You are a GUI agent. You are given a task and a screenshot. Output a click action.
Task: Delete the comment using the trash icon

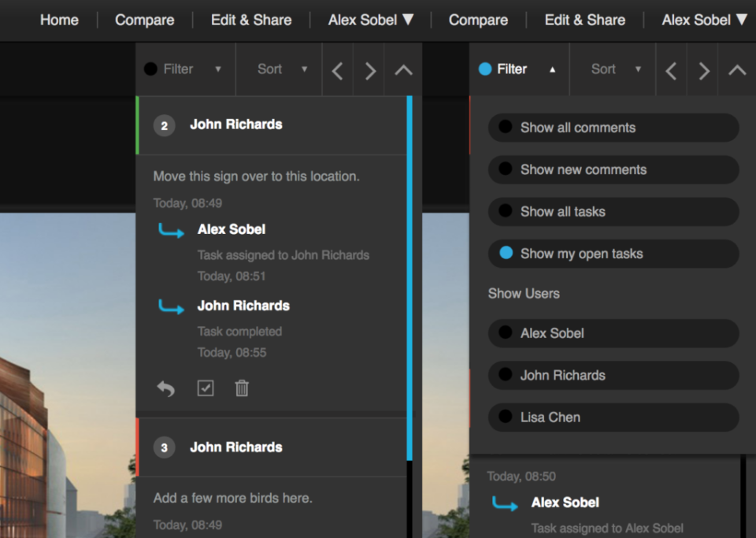click(x=242, y=388)
